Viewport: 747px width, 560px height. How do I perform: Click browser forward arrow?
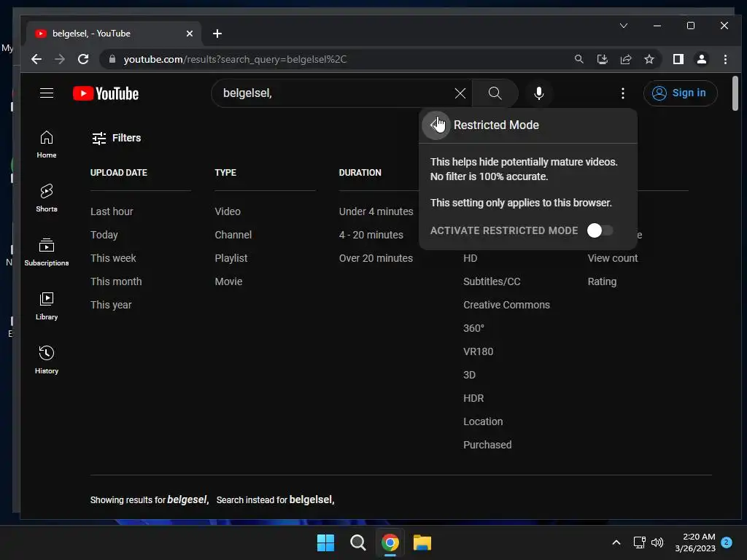[60, 59]
